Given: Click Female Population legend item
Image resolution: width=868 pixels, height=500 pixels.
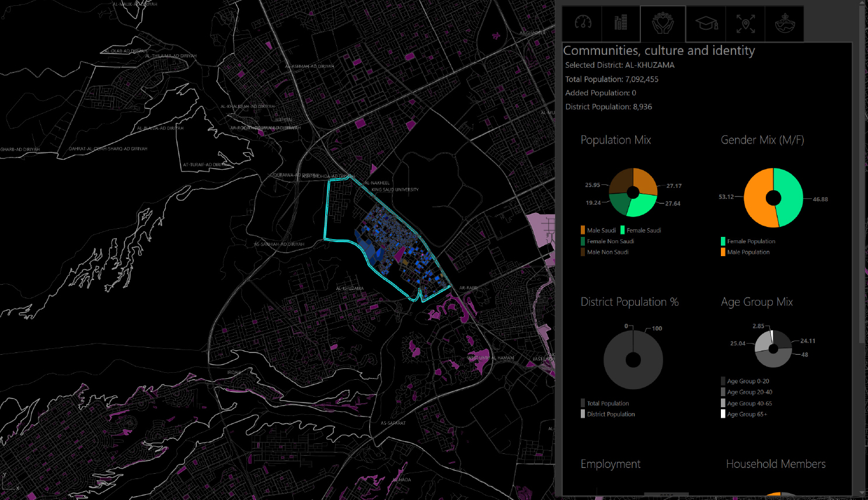Looking at the screenshot, I should coord(748,242).
